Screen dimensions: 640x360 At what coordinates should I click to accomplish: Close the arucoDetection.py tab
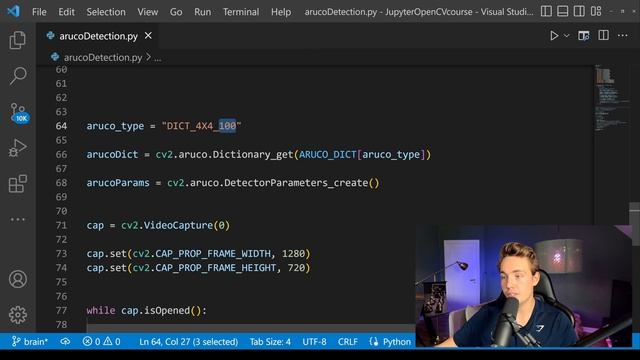click(x=148, y=36)
